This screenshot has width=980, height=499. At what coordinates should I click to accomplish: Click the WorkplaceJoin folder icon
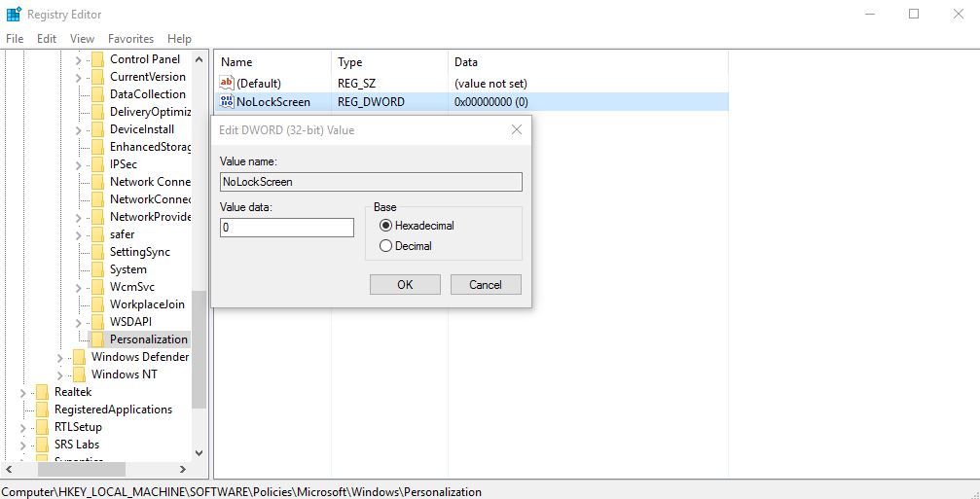pos(97,304)
